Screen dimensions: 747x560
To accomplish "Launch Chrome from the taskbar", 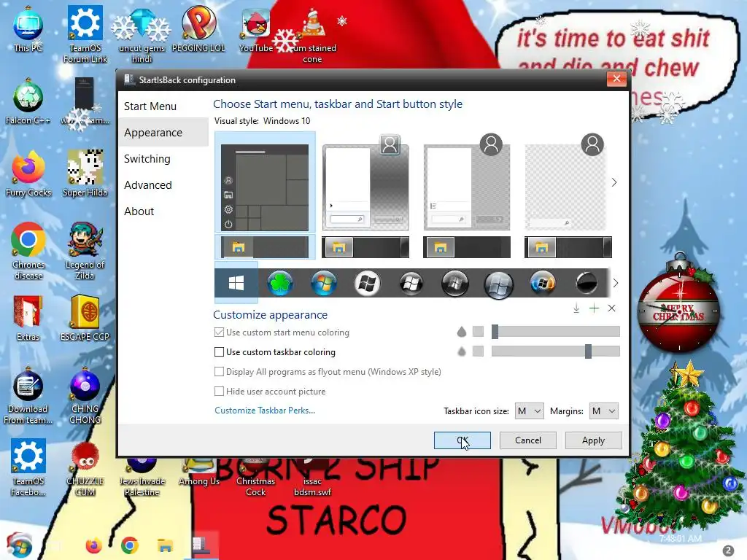I will point(130,545).
